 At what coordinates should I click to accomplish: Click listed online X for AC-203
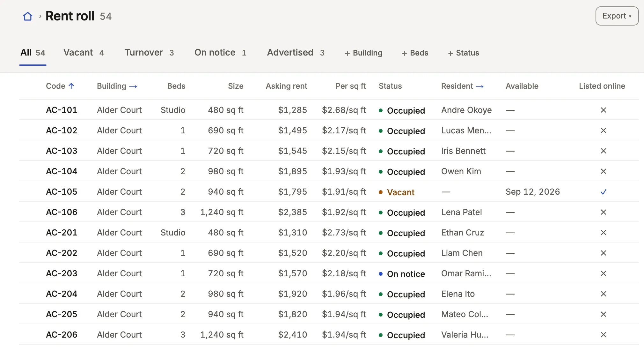click(x=603, y=273)
